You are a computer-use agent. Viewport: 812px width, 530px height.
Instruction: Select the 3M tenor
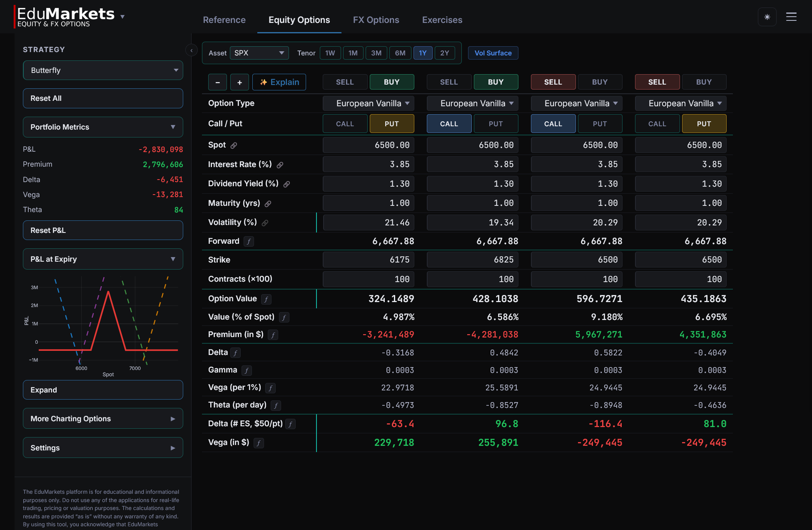pyautogui.click(x=376, y=53)
